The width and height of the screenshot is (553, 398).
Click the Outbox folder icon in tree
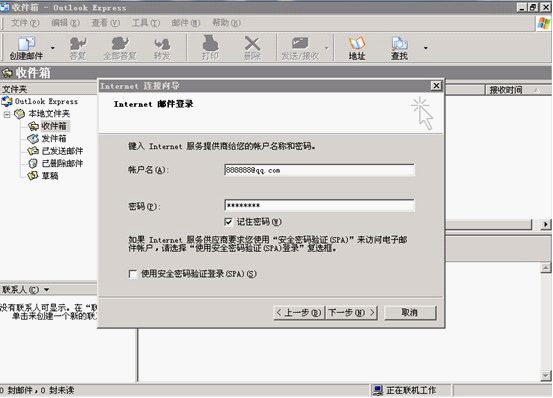click(x=33, y=139)
